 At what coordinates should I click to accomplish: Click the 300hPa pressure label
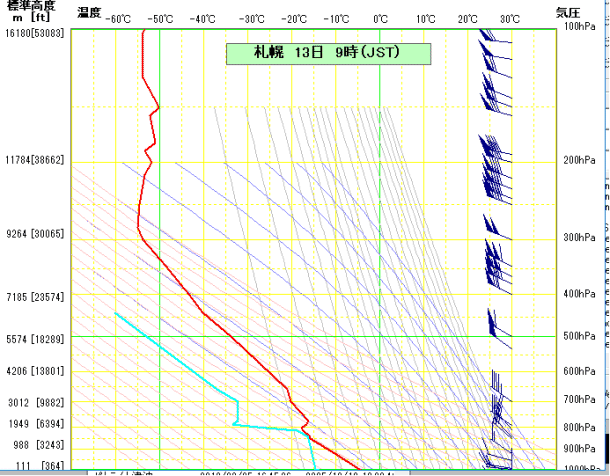[x=579, y=238]
